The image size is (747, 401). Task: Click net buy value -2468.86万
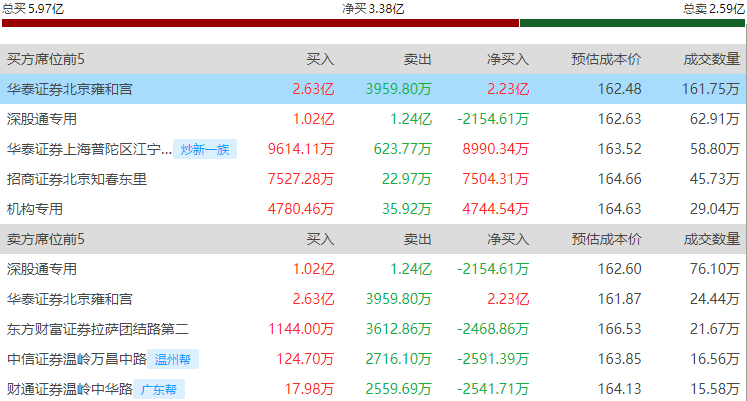point(493,329)
